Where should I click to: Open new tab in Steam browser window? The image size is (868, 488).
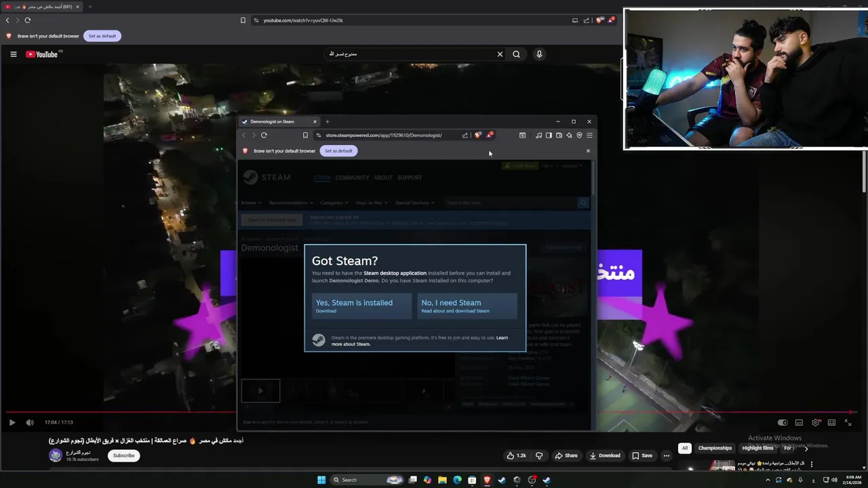tap(327, 121)
